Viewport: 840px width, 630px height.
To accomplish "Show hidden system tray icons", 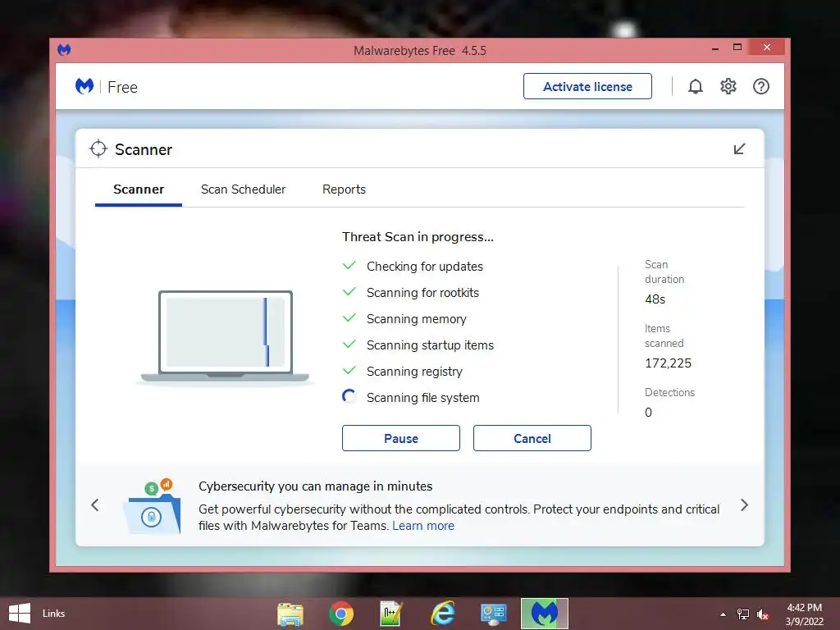I will (724, 614).
